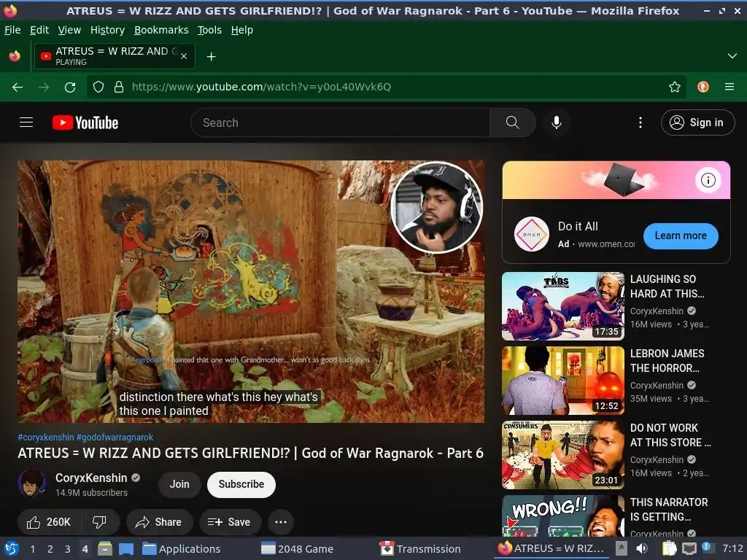Show site security padlock info

coord(119,87)
